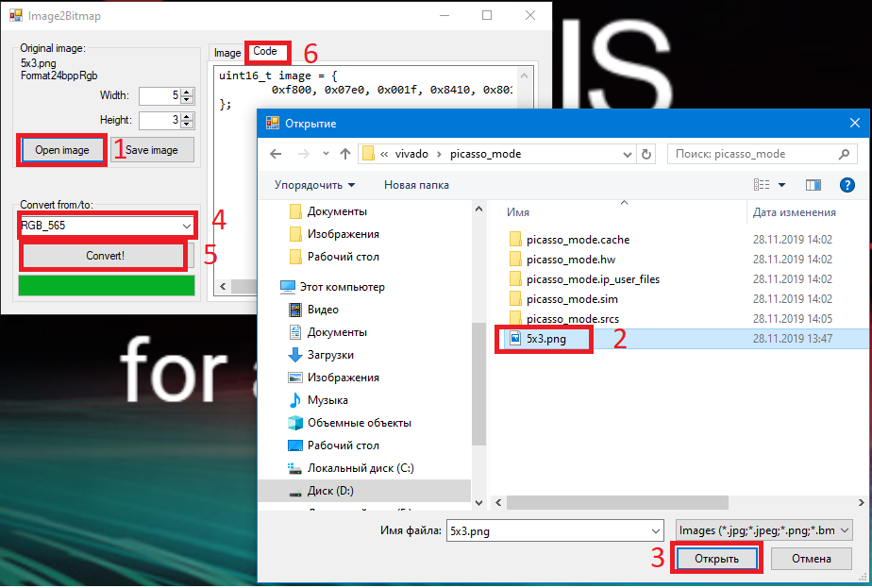The image size is (872, 588).
Task: Expand the Упорядочить menu
Action: click(x=314, y=185)
